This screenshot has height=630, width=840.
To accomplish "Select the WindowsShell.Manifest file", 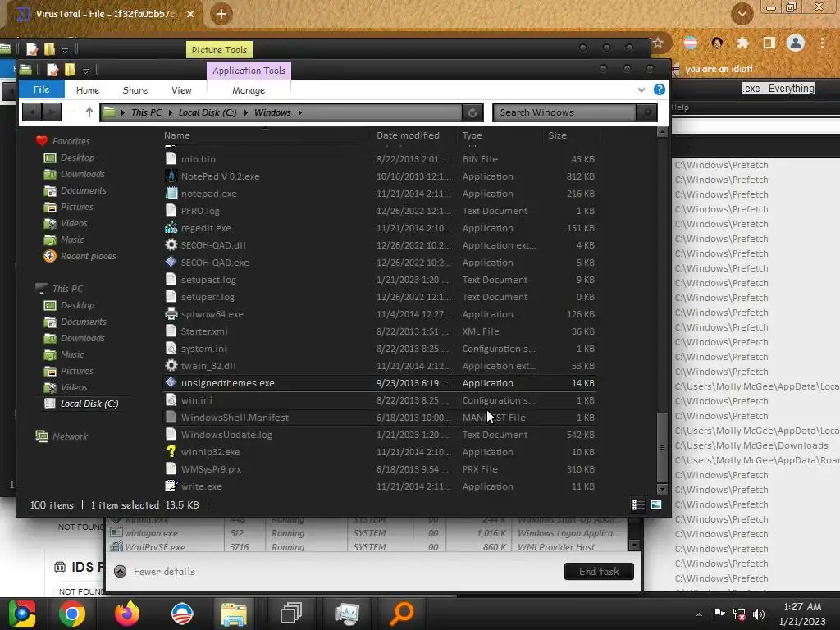I will [380, 418].
